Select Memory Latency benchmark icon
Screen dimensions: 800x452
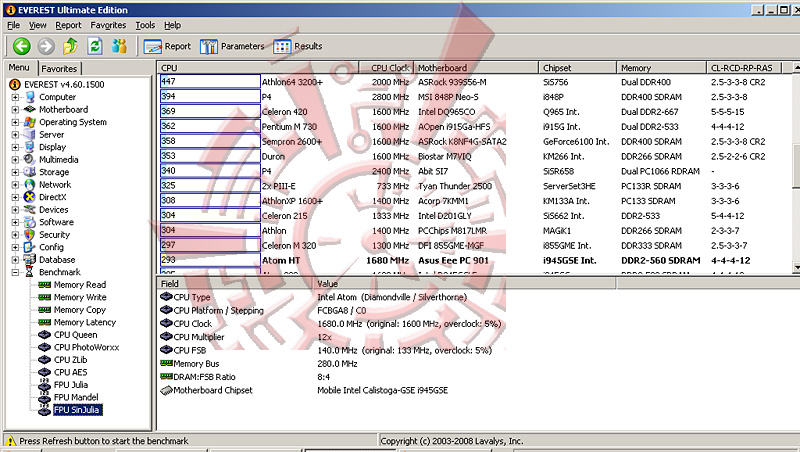click(x=44, y=322)
